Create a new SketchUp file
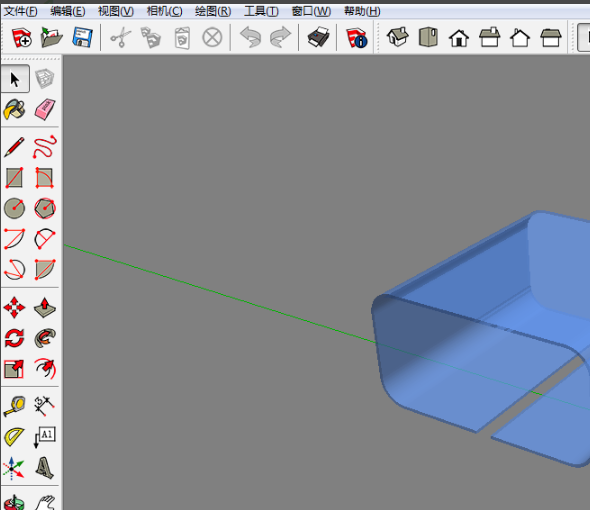 [21, 37]
